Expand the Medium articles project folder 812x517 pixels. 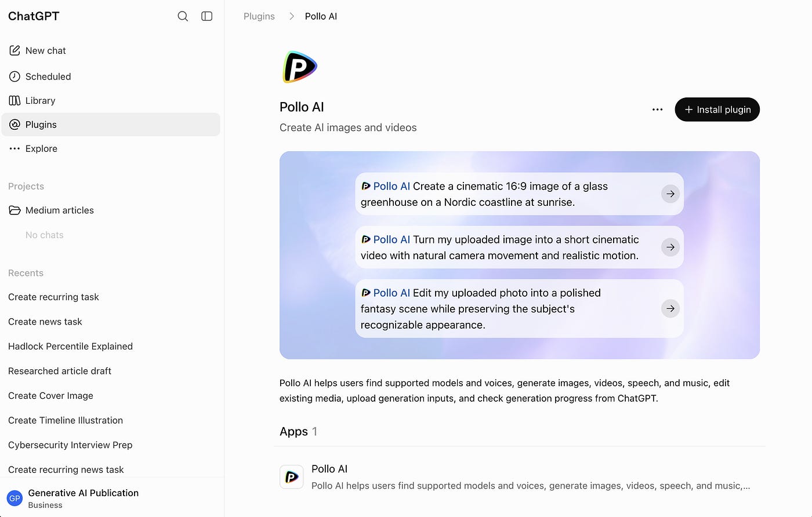(x=111, y=210)
